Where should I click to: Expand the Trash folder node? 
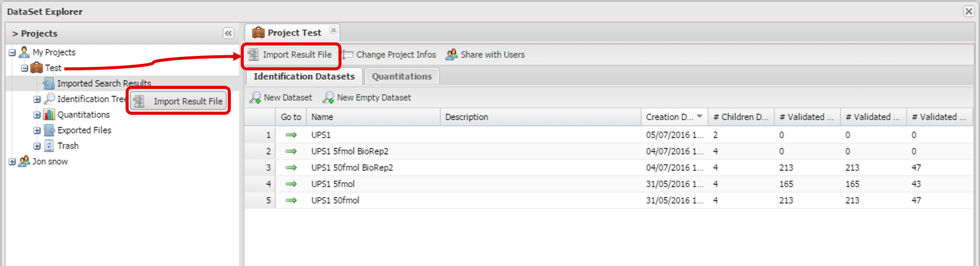pos(37,146)
